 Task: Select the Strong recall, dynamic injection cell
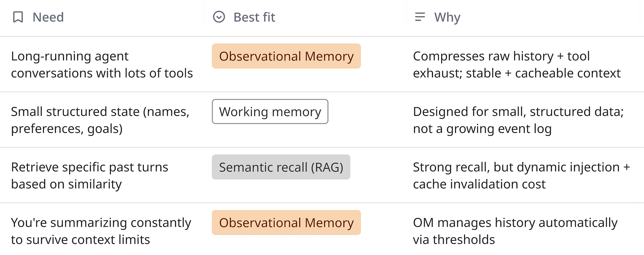coord(521,175)
